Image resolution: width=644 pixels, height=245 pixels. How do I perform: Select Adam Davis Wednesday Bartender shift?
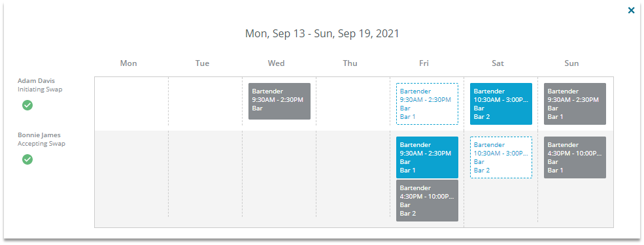point(279,101)
